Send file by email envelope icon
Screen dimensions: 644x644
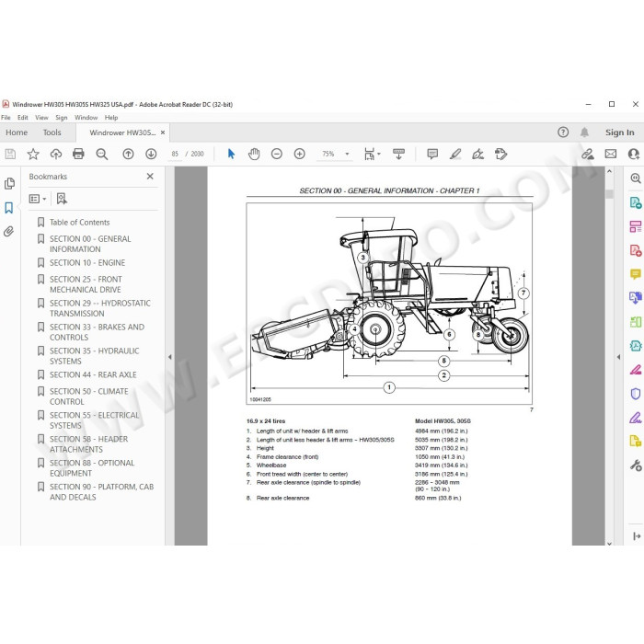[x=611, y=154]
